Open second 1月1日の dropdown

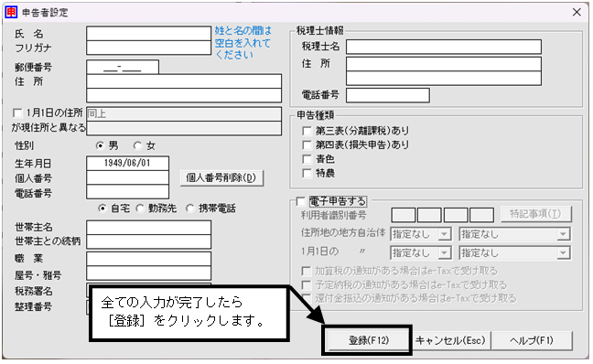point(514,252)
